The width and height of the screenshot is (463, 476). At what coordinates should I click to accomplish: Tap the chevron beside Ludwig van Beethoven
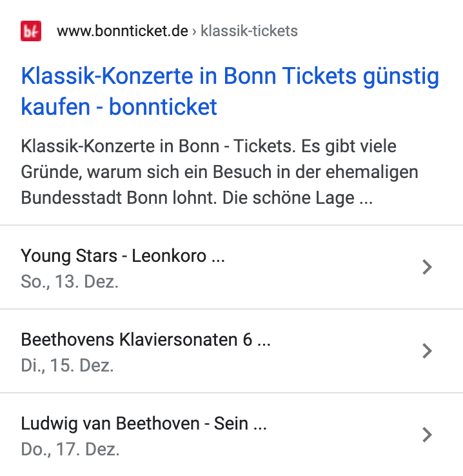click(426, 435)
